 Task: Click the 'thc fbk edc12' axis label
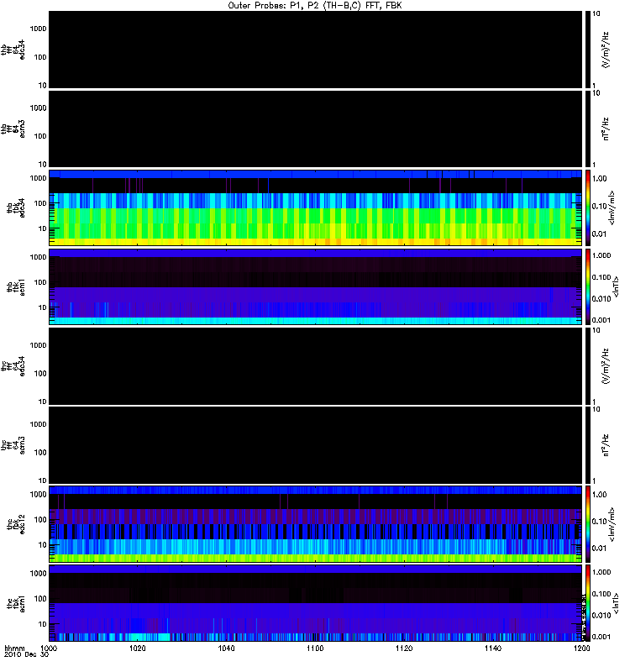point(16,524)
